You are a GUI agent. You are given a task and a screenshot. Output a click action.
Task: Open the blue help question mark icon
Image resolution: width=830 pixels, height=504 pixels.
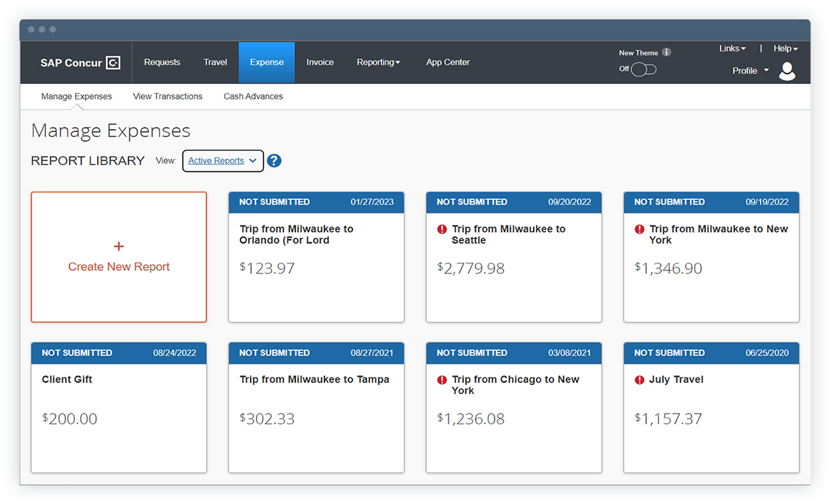274,160
